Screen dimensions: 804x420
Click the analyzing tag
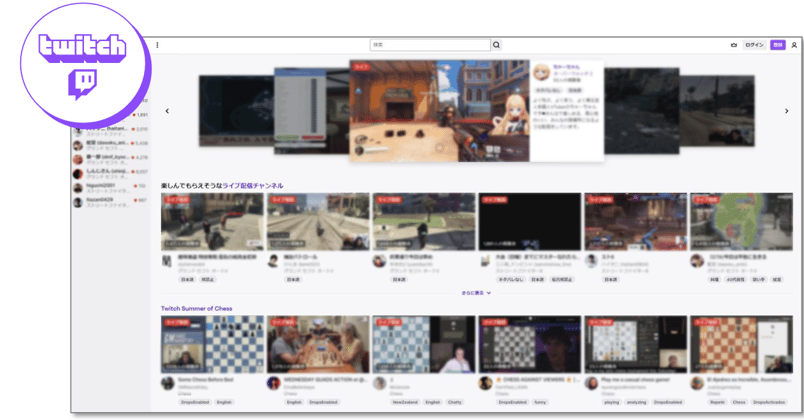pyautogui.click(x=636, y=402)
